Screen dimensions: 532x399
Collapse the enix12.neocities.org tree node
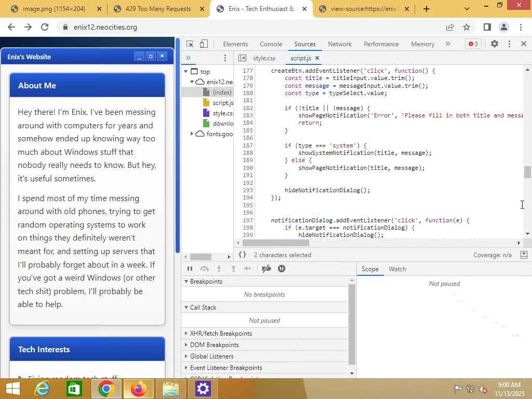point(192,82)
